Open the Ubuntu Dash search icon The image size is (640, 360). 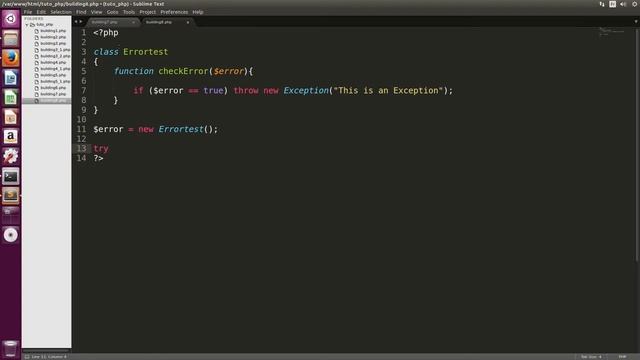(11, 19)
